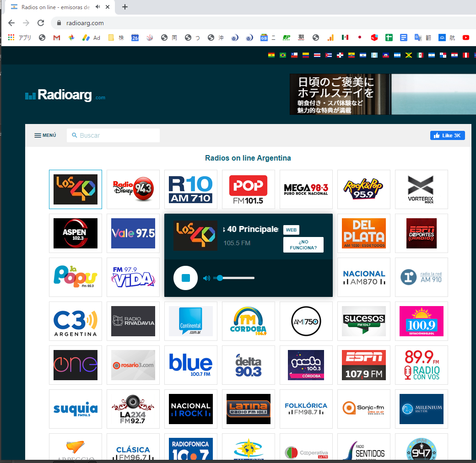Select the Mexico flag in the page's country row

(420, 55)
